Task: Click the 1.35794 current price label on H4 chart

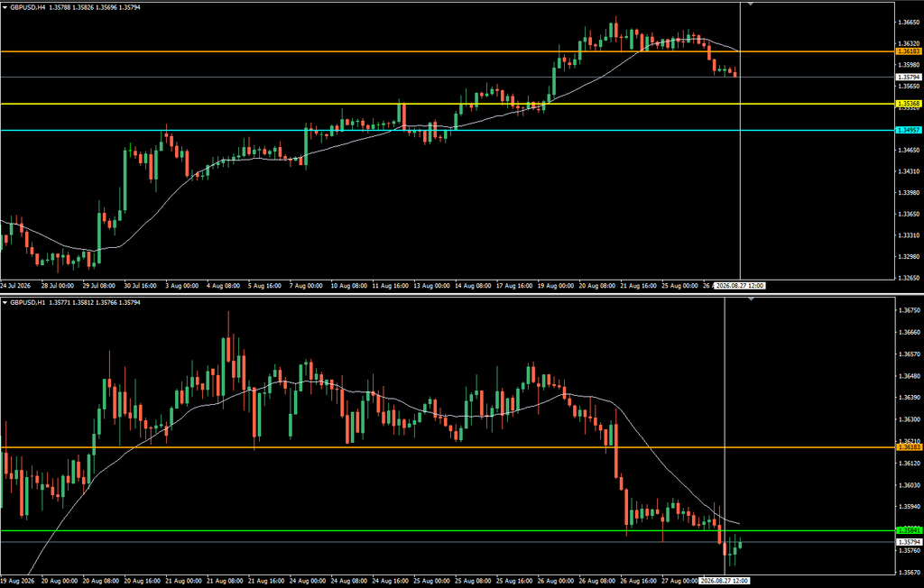Action: (x=908, y=78)
